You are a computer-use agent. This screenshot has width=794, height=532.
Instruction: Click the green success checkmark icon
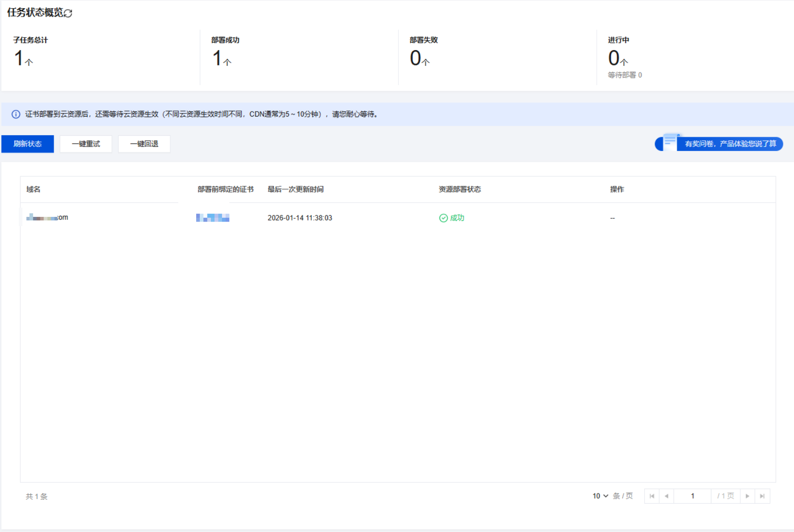[x=443, y=218]
